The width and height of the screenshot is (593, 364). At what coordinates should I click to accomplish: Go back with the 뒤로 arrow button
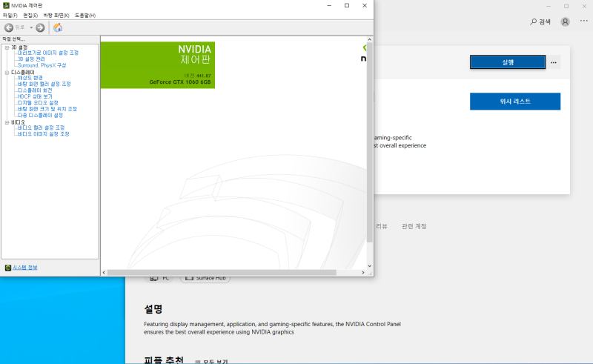pos(9,27)
